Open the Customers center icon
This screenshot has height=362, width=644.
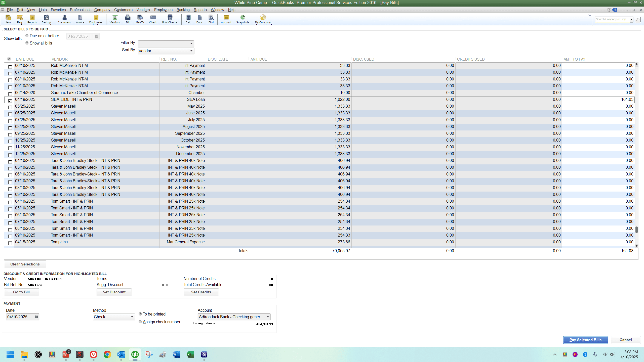click(x=64, y=19)
